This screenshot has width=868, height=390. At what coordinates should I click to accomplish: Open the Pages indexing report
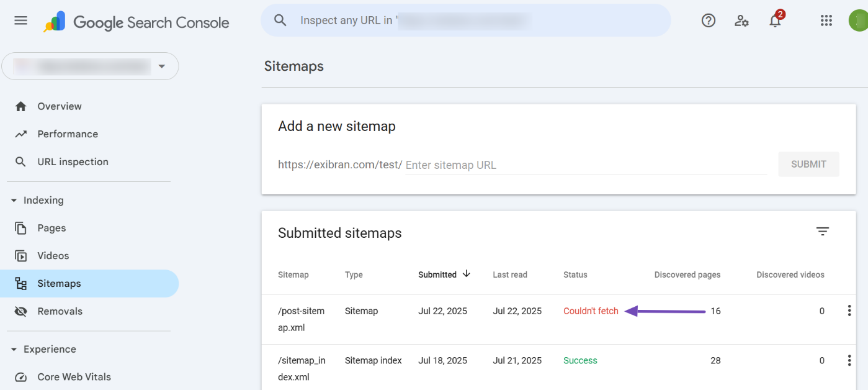click(x=51, y=228)
